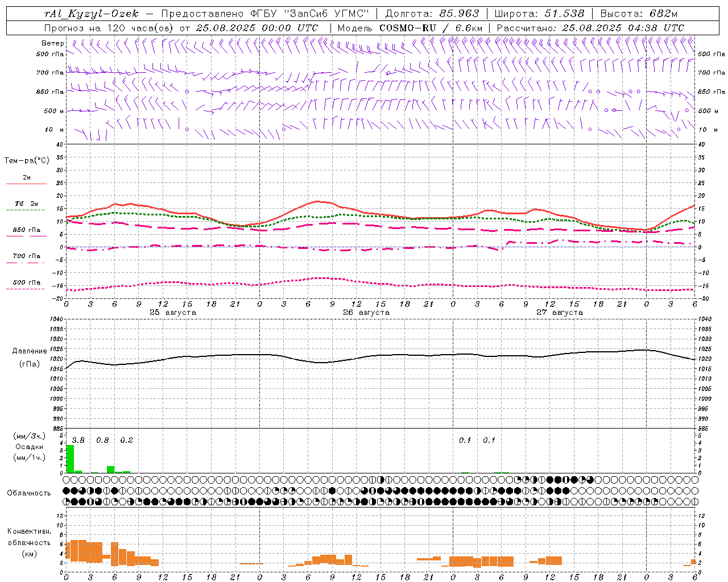Click the station name rAl_Kyzyl-Ozek in the header
The image size is (728, 582).
[x=91, y=14]
